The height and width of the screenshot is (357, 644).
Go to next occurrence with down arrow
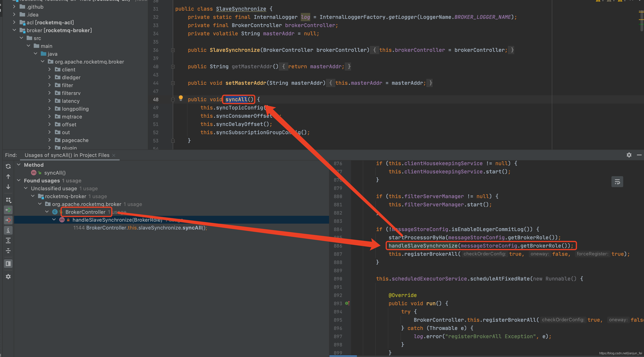coord(8,187)
